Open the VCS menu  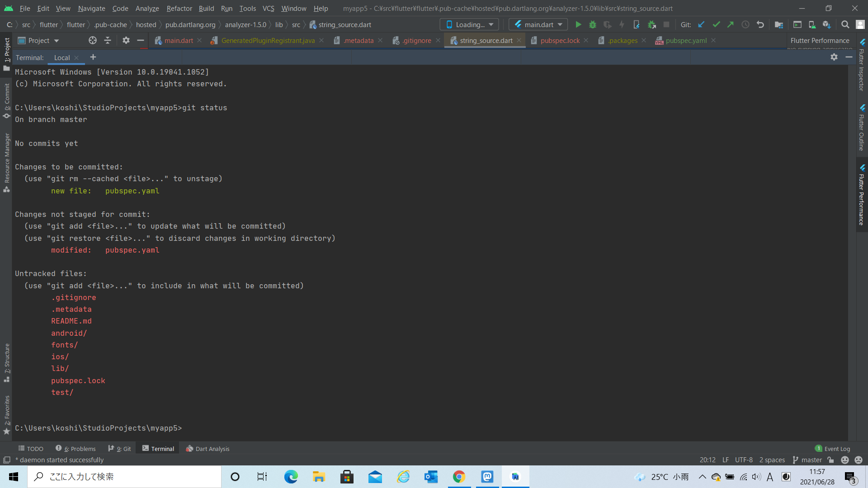click(268, 8)
